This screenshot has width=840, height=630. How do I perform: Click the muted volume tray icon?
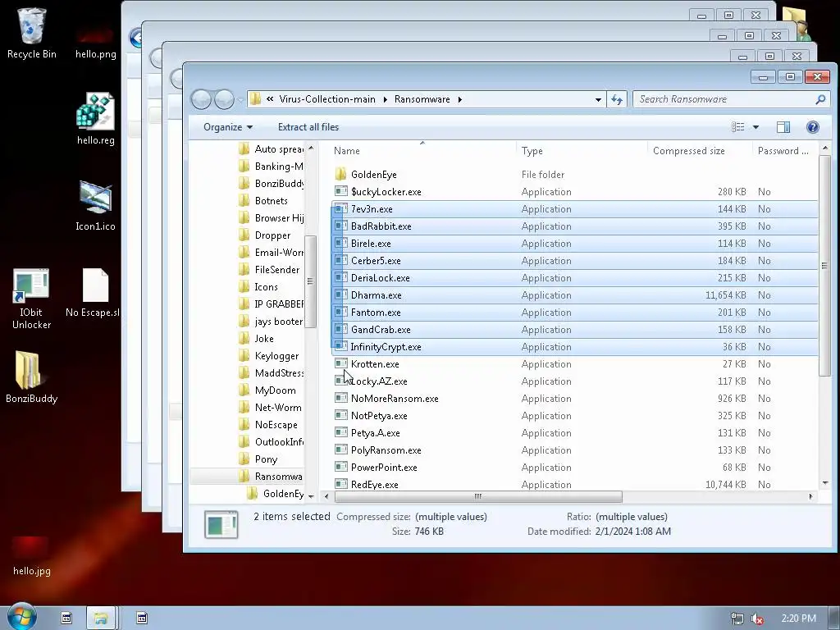[757, 619]
